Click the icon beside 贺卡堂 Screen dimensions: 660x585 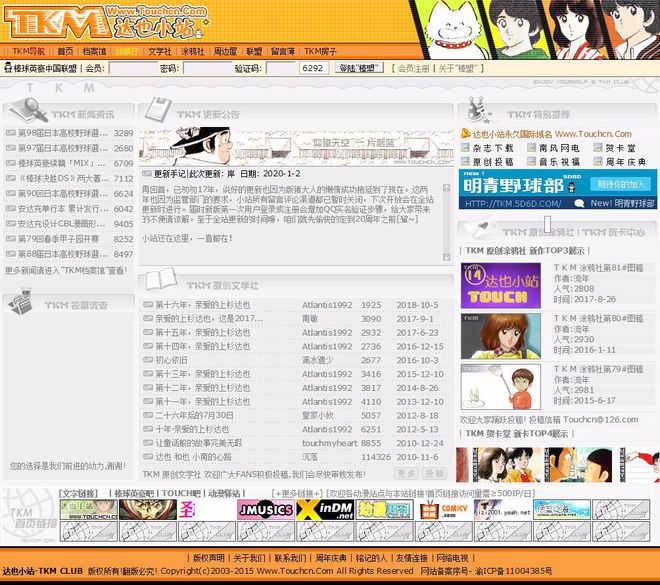click(x=598, y=147)
